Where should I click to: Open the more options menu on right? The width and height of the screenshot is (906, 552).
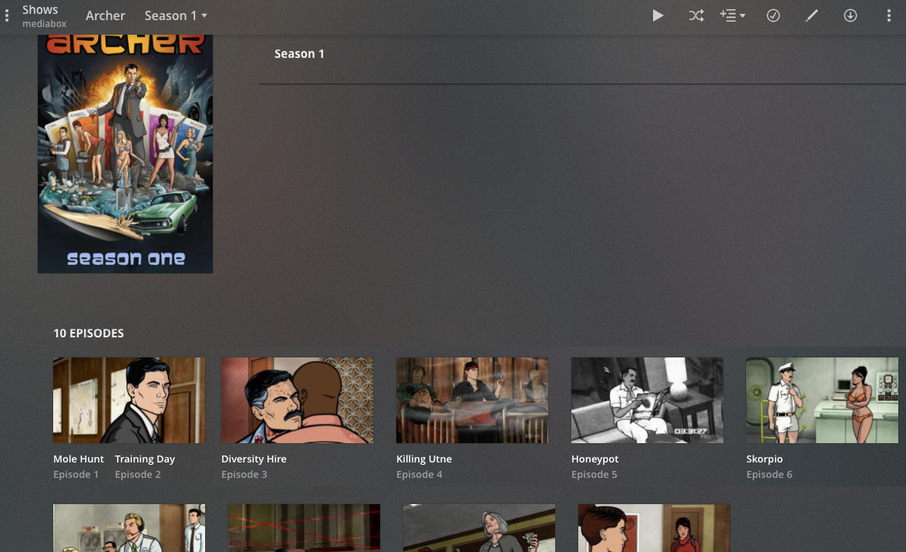coord(889,16)
